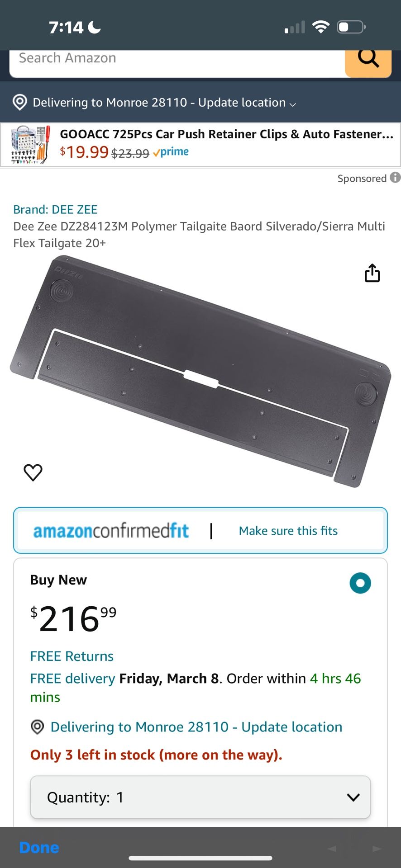Image resolution: width=401 pixels, height=868 pixels.
Task: Tap browser back arrow at bottom
Action: pyautogui.click(x=332, y=849)
